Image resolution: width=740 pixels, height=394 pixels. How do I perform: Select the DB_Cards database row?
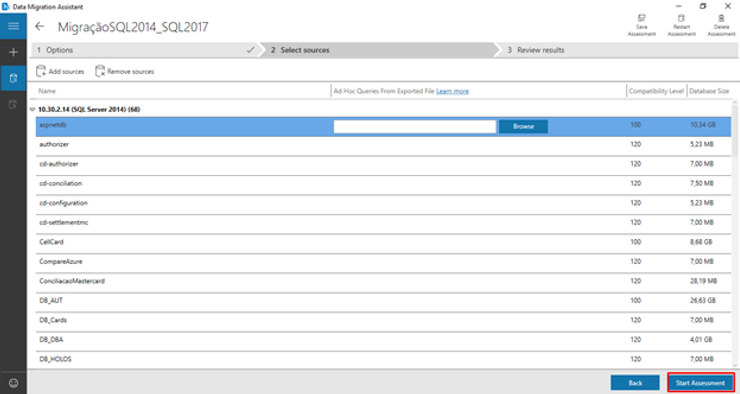click(x=384, y=322)
